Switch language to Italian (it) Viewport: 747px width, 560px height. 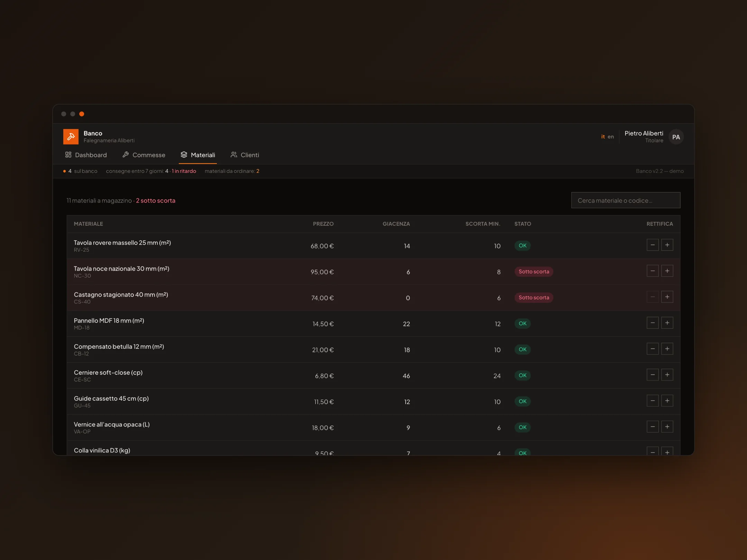point(603,137)
